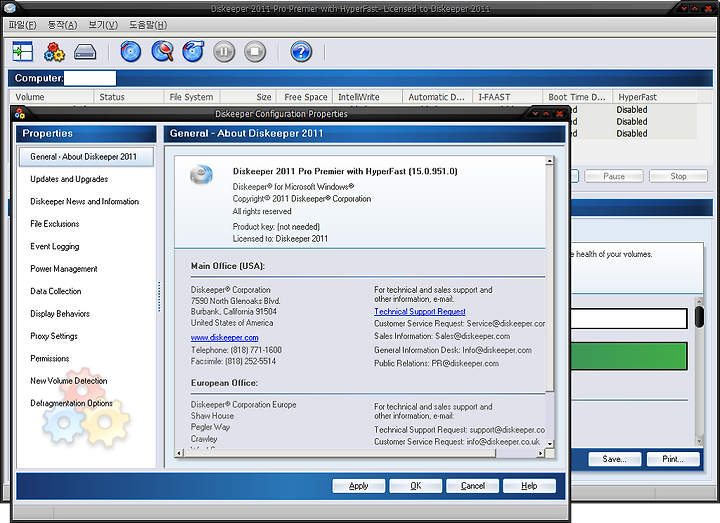Click main window right scrollbar dark thumb

(699, 317)
